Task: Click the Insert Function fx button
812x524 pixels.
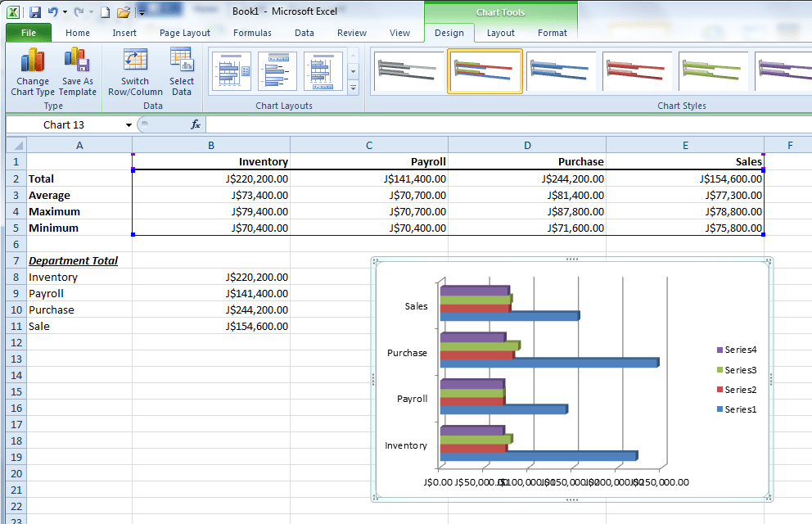Action: pyautogui.click(x=194, y=124)
